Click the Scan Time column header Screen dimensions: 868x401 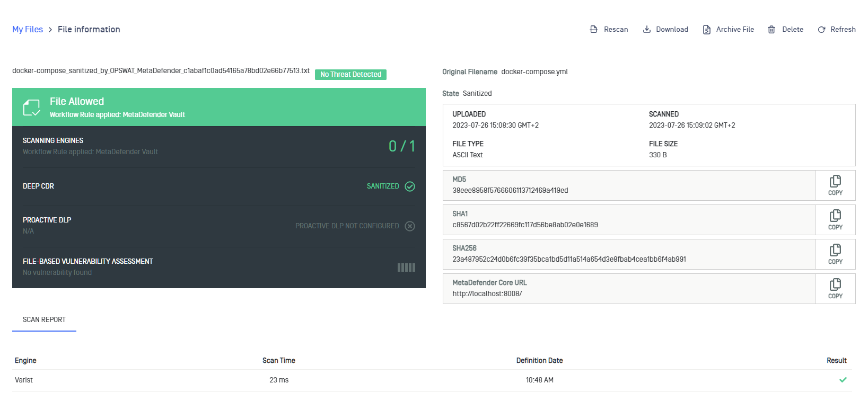tap(279, 361)
